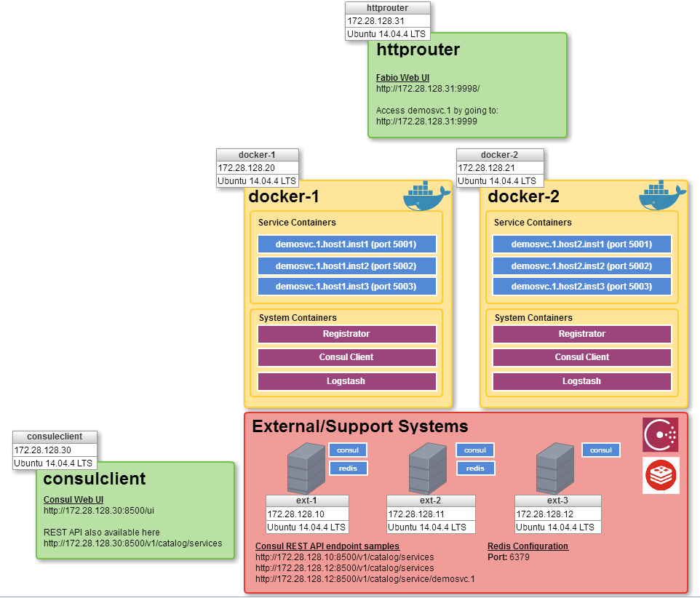This screenshot has height=598, width=700.
Task: Click the Docker whale icon in docker-1
Action: (x=427, y=196)
